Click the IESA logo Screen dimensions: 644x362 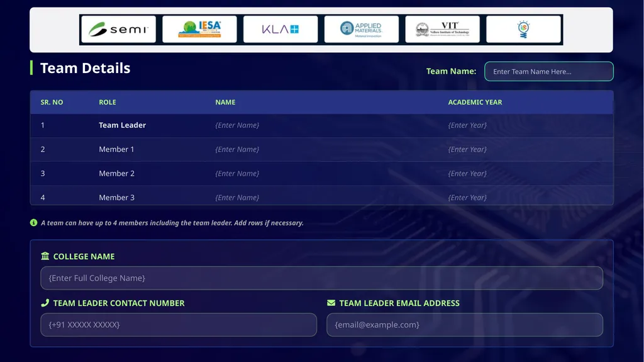point(199,29)
